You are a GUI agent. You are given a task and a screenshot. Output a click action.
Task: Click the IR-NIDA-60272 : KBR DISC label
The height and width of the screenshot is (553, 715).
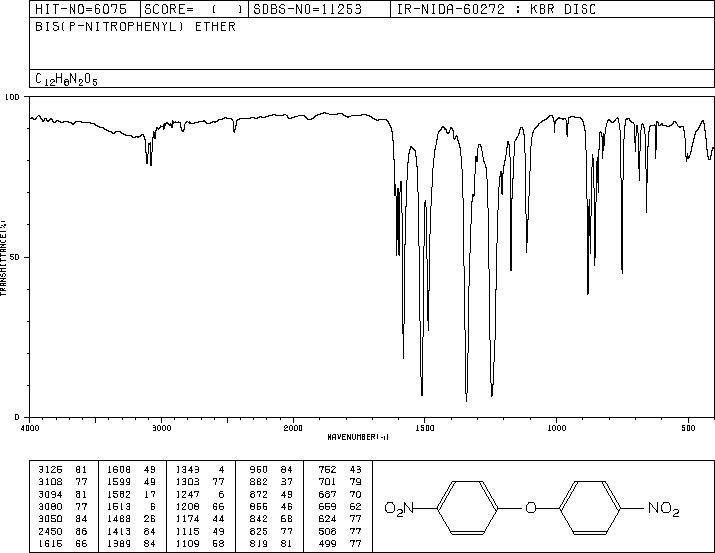tap(496, 9)
